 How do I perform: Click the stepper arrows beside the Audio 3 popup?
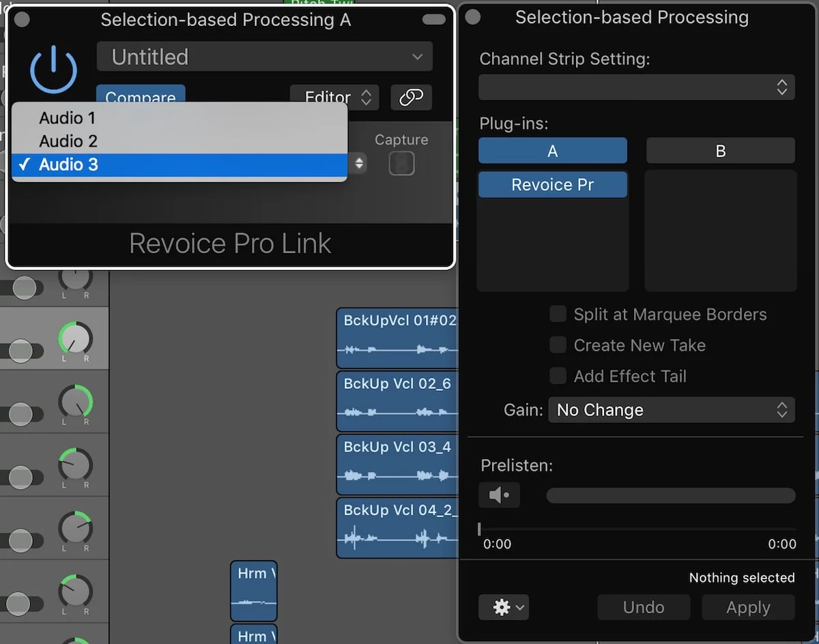(359, 164)
